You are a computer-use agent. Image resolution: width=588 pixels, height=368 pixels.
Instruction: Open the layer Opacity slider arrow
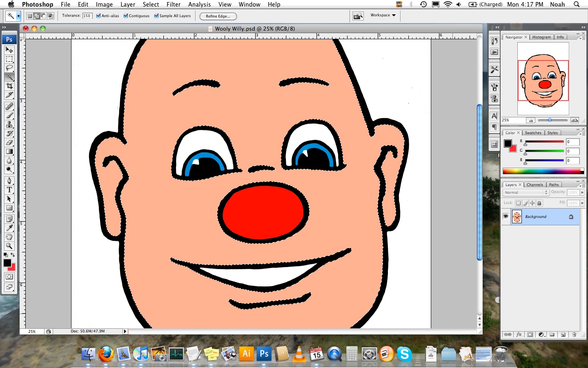[582, 192]
